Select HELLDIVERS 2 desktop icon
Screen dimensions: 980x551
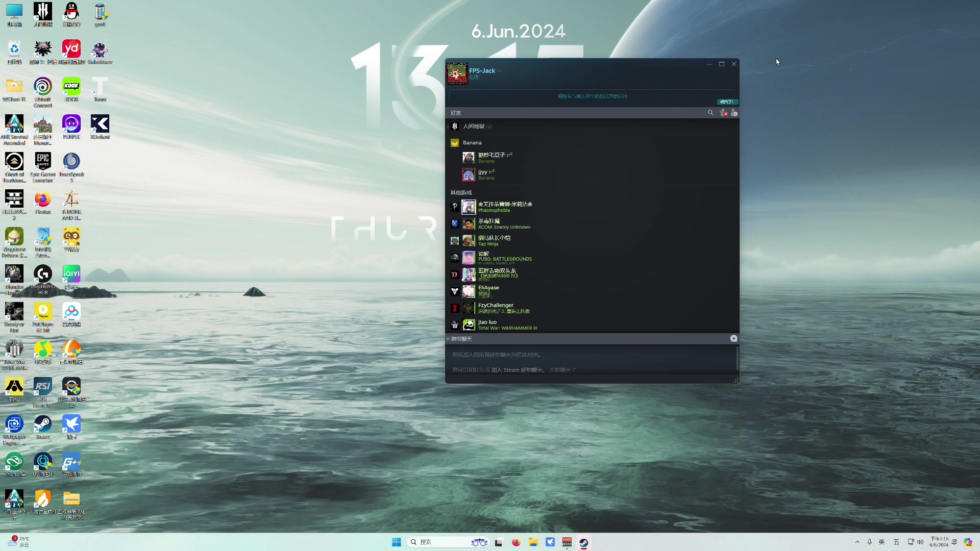[x=14, y=205]
